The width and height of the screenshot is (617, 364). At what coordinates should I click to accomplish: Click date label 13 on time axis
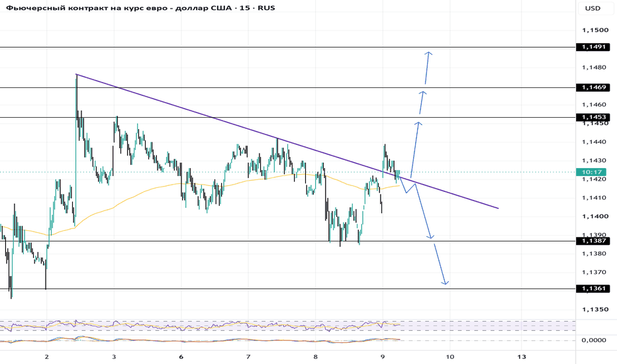[522, 357]
